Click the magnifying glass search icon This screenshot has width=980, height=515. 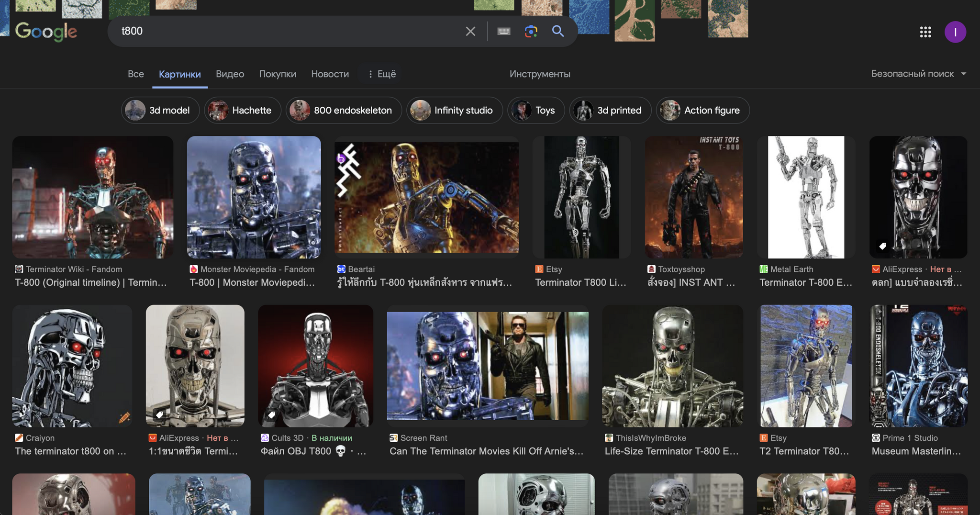557,32
